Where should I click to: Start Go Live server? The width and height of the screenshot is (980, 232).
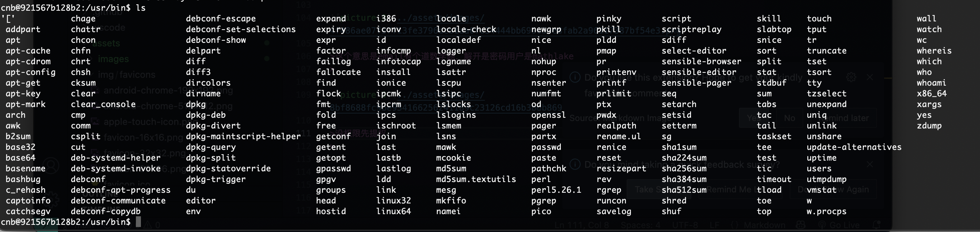coord(838,225)
